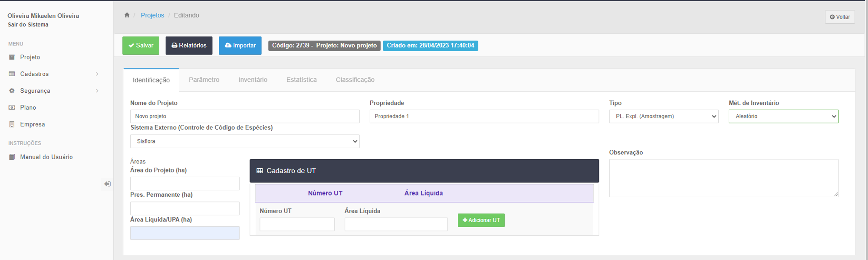Click the Área do Projeto input field

(184, 183)
